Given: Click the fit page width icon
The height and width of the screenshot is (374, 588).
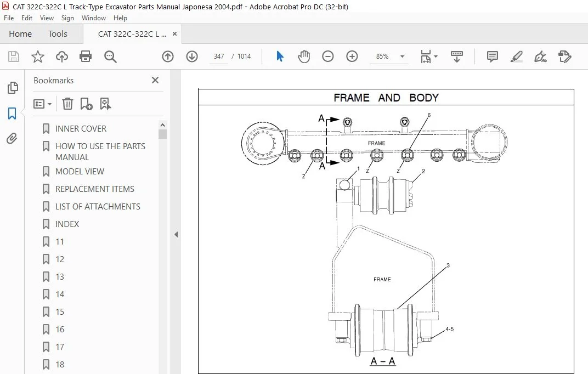Looking at the screenshot, I should click(426, 56).
